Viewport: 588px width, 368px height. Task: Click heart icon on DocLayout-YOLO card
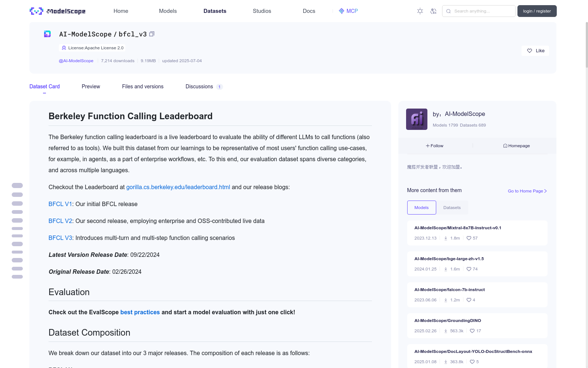(x=472, y=362)
